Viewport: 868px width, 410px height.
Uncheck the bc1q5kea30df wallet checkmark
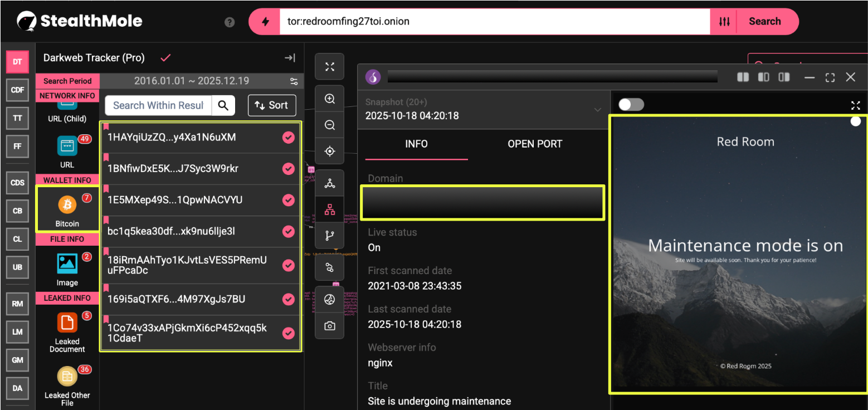[288, 231]
